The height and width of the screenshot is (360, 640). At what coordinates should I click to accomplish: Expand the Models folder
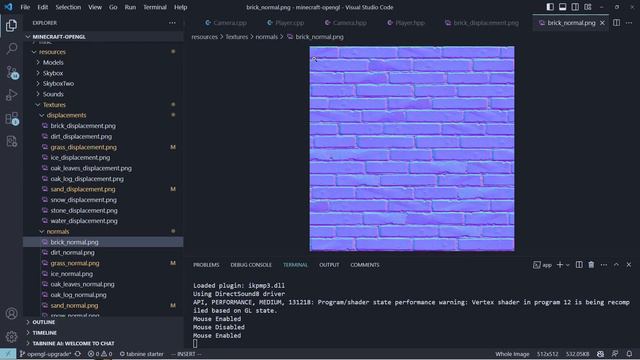pos(103,62)
